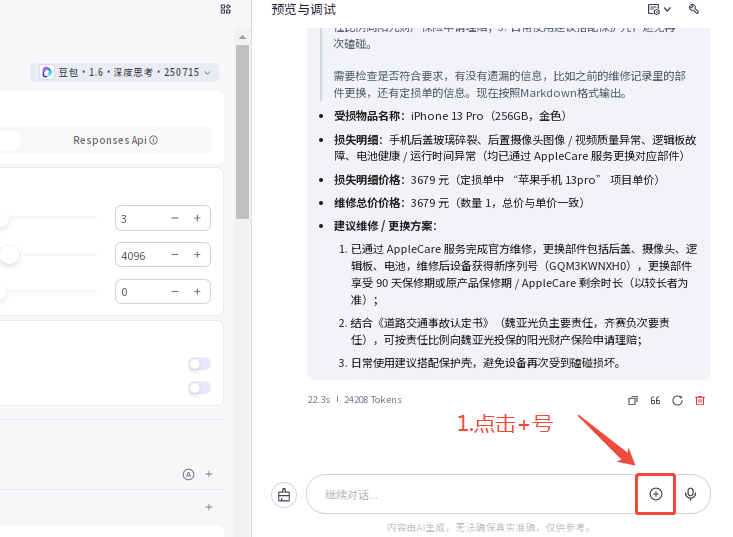Viewport: 733px width, 537px height.
Task: Click suggestion 3 about 保护壳
Action: [x=486, y=363]
